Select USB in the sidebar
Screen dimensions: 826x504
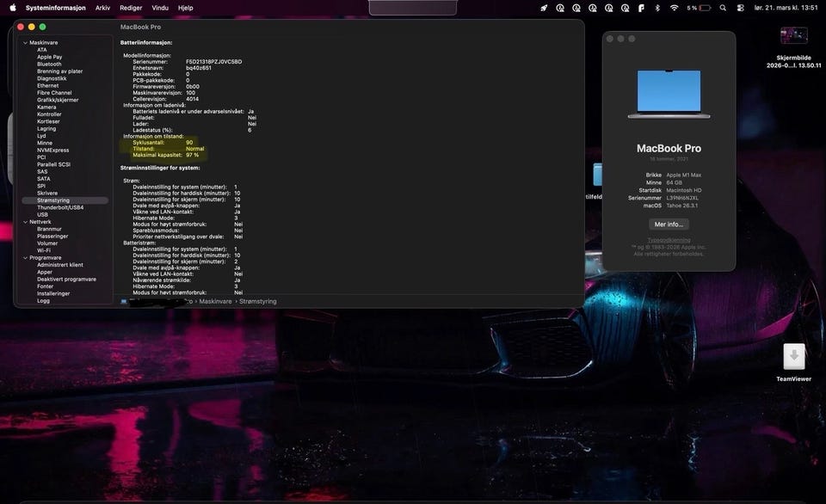[42, 214]
